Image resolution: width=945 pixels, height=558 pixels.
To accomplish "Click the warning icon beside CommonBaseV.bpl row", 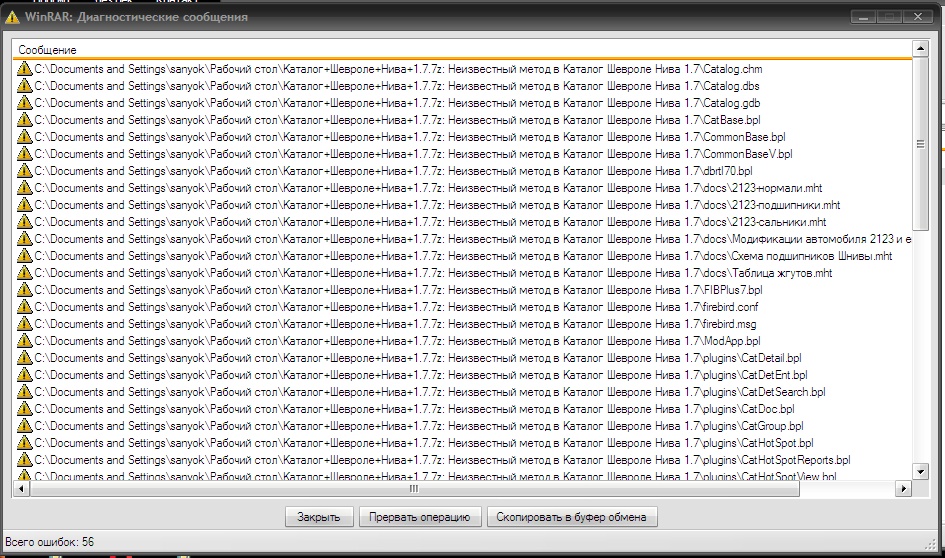I will point(24,154).
